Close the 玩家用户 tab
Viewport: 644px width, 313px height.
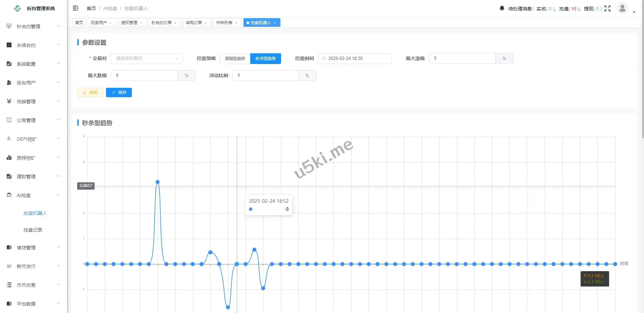[x=111, y=23]
